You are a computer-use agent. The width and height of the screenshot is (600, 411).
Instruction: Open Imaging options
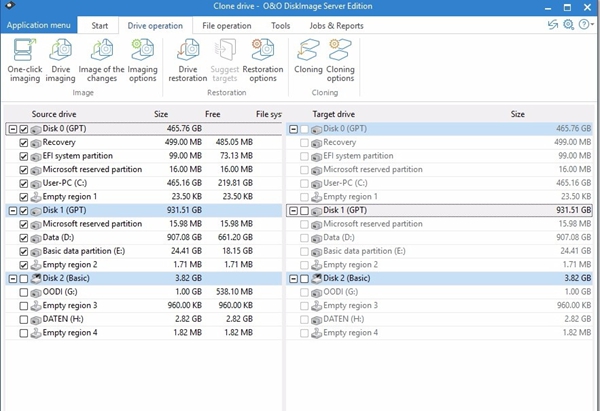coord(142,60)
